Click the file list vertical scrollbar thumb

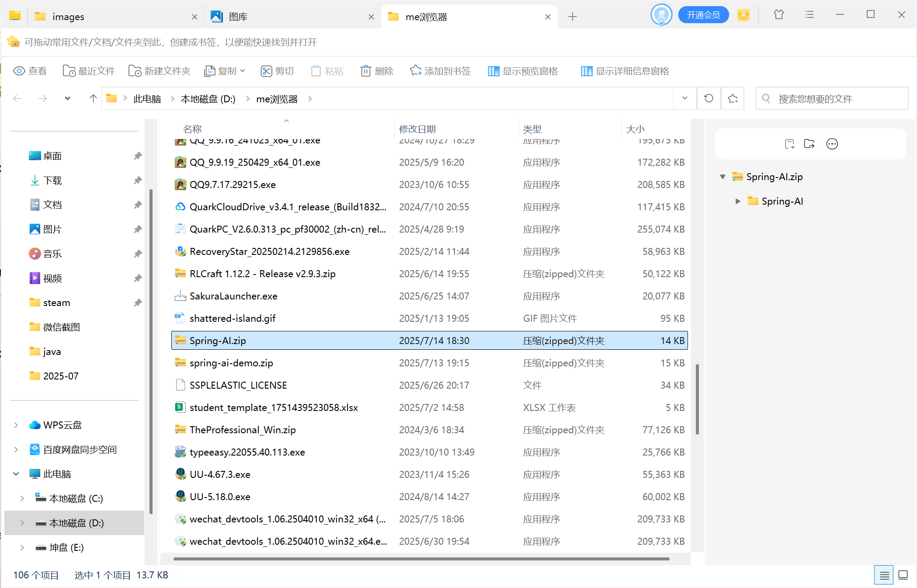coord(697,399)
